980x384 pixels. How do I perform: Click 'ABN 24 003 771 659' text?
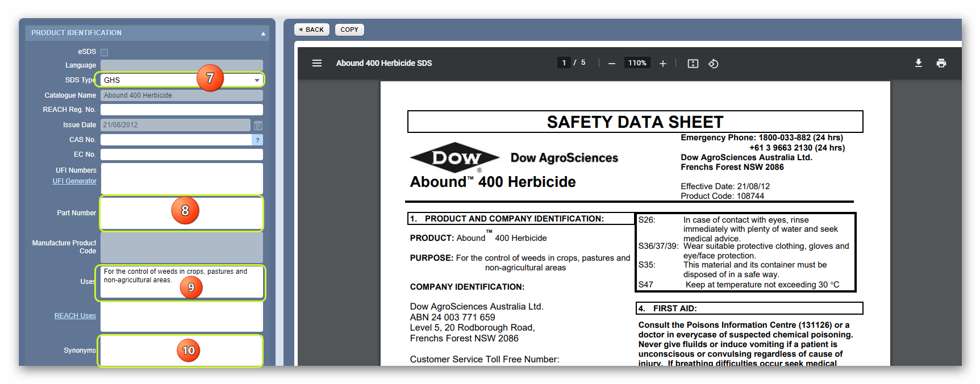[452, 318]
